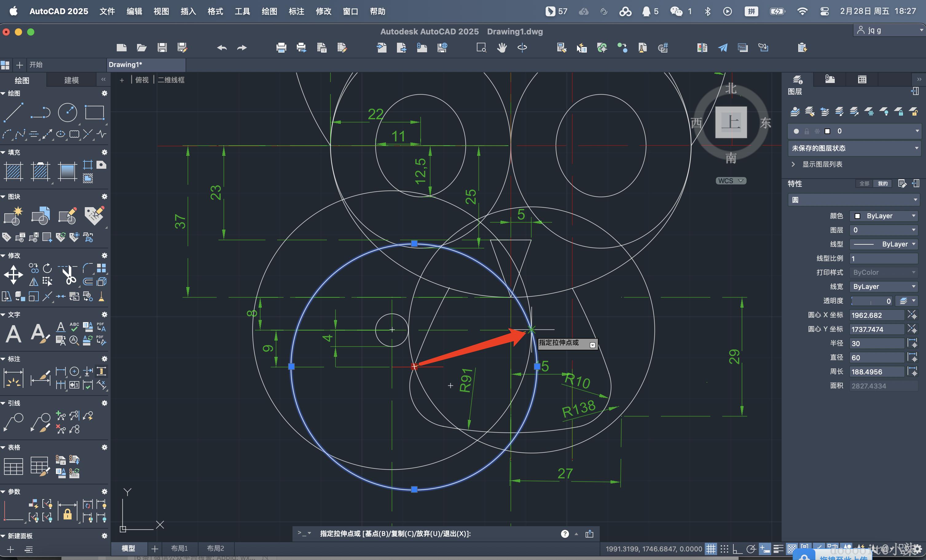Open the ByLayer color dropdown
This screenshot has width=926, height=560.
tap(884, 216)
